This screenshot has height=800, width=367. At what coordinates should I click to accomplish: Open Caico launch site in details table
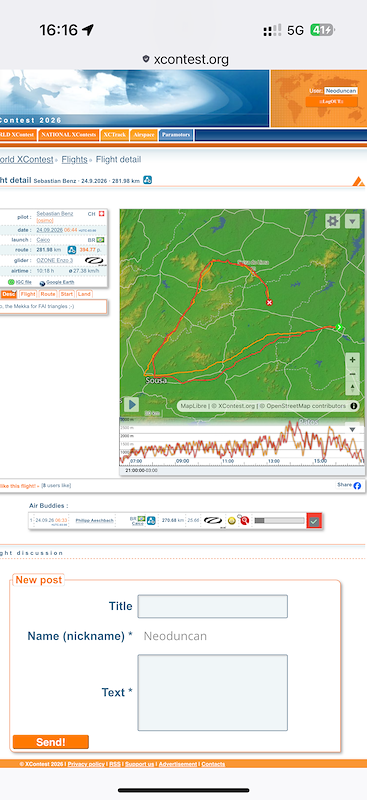coord(43,240)
